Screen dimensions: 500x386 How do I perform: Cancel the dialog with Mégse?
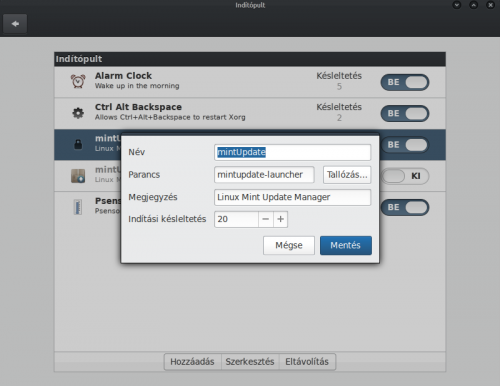(x=289, y=245)
